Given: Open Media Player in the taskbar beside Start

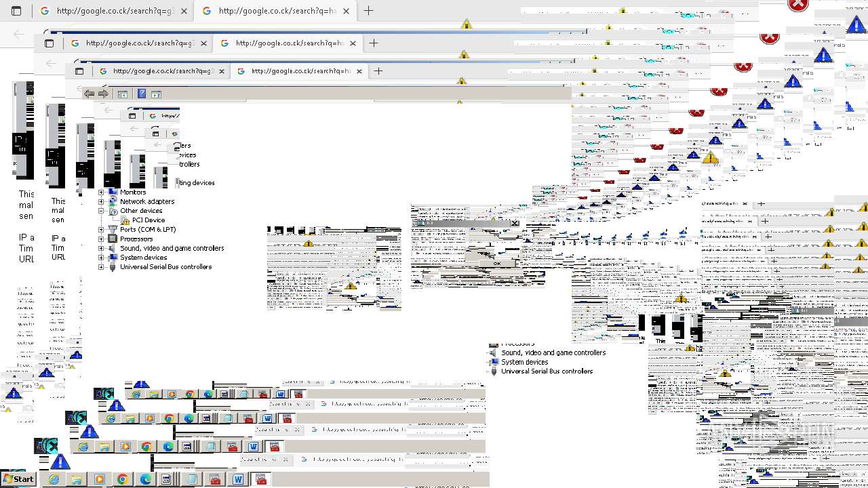Looking at the screenshot, I should (100, 479).
